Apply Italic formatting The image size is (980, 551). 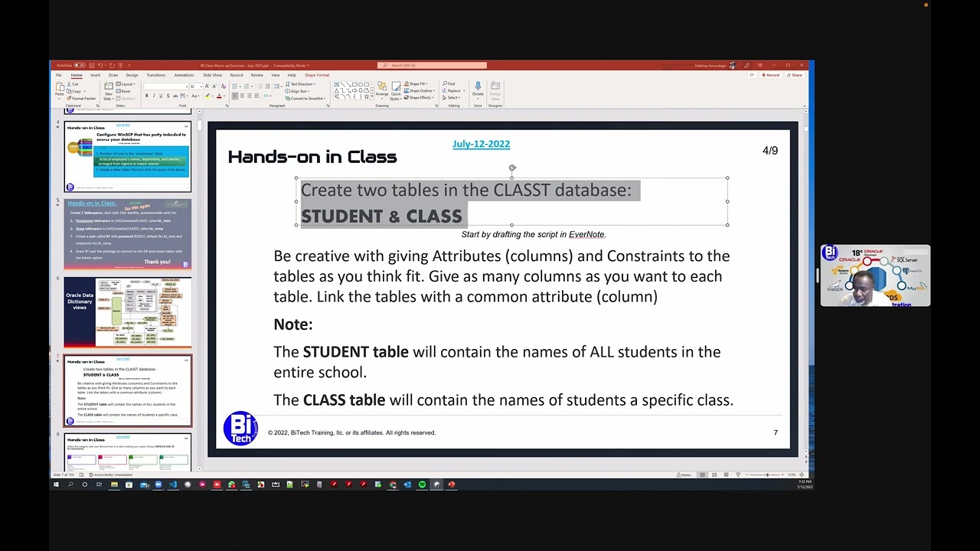154,96
